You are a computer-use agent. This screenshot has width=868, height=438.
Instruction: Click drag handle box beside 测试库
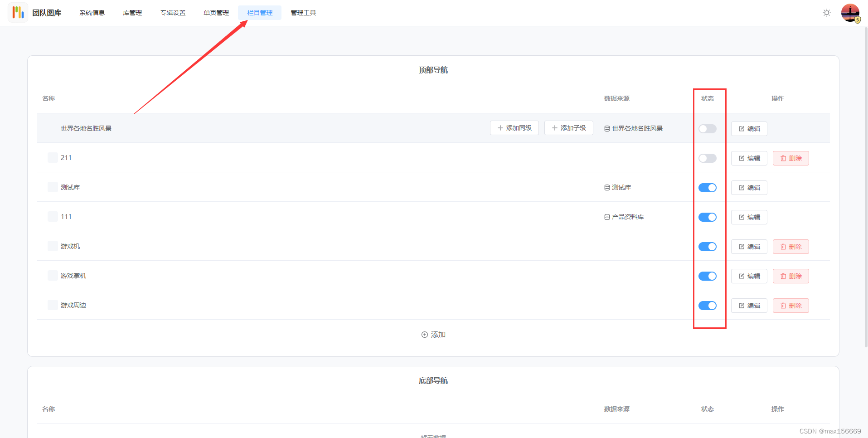pos(53,187)
